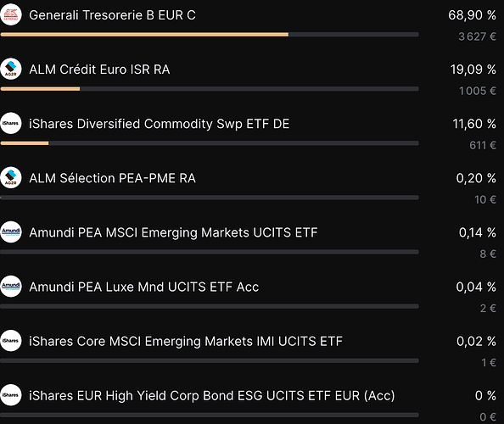
Task: Open the Generali Tresorerie B EUR C fund
Action: point(112,15)
